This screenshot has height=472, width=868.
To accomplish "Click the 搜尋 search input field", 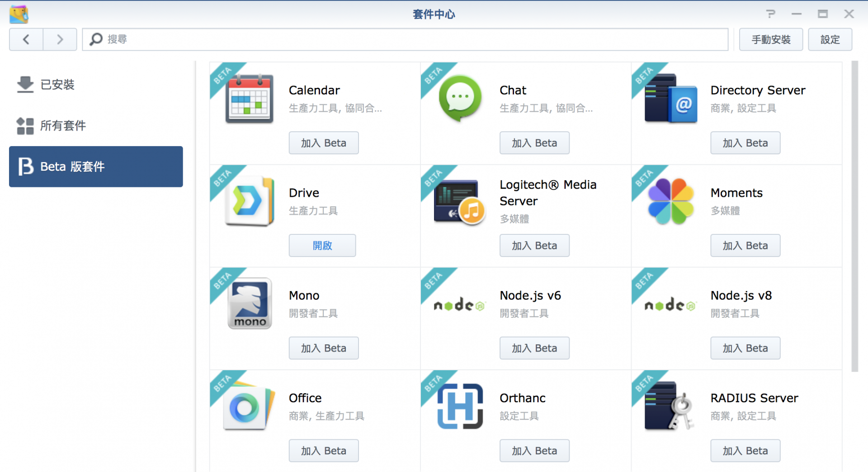I will [x=407, y=40].
